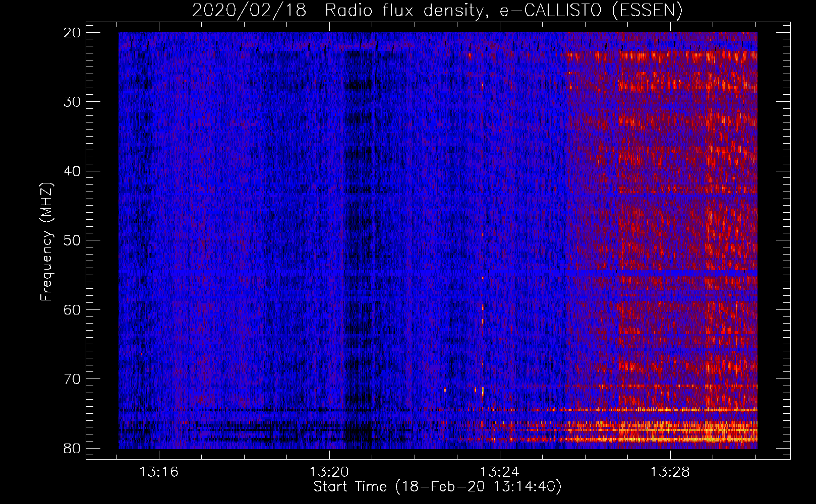
Task: Click the 70 MHz frequency tick label
Action: click(x=72, y=379)
